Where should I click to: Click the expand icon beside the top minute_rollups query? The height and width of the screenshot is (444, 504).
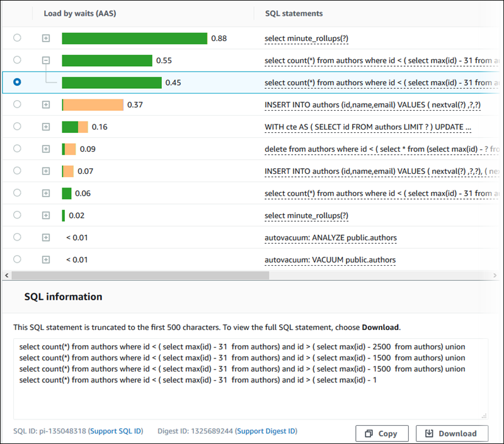tap(45, 38)
